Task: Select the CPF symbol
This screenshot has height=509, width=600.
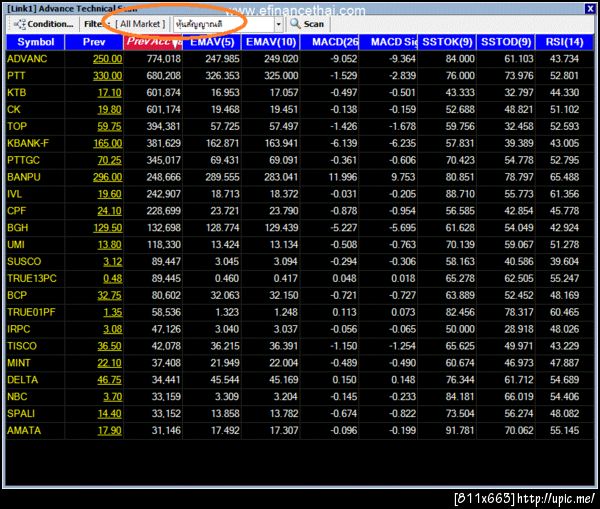Action: pyautogui.click(x=16, y=211)
